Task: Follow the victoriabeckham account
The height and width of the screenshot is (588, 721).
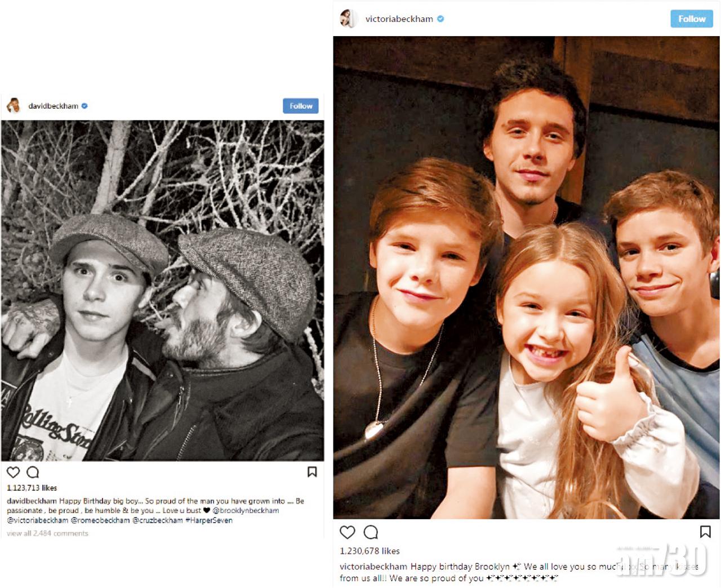Action: click(692, 19)
